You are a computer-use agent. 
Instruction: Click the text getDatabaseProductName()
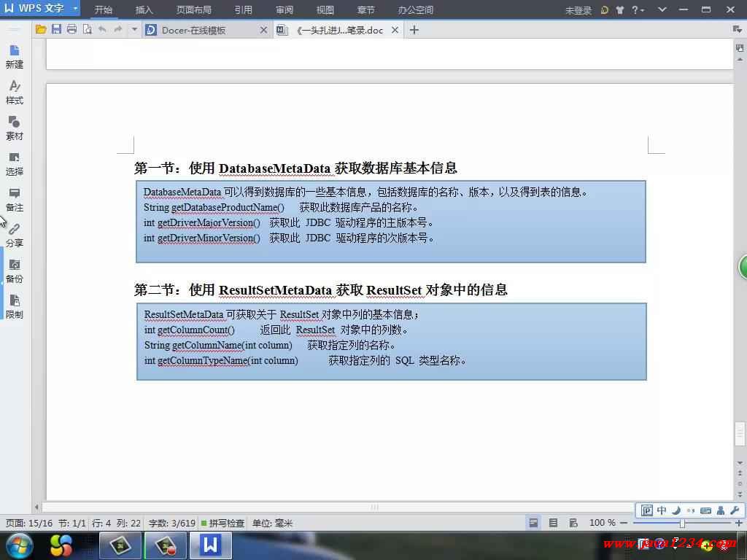(228, 207)
